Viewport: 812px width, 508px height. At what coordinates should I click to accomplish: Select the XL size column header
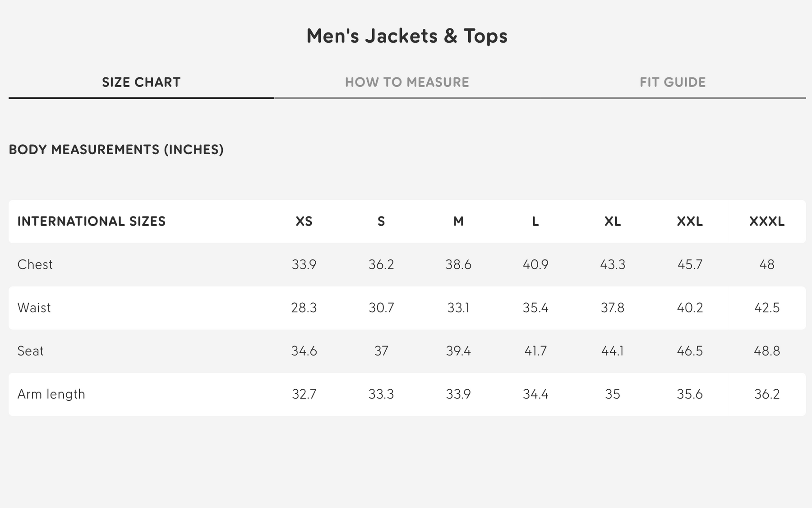613,222
